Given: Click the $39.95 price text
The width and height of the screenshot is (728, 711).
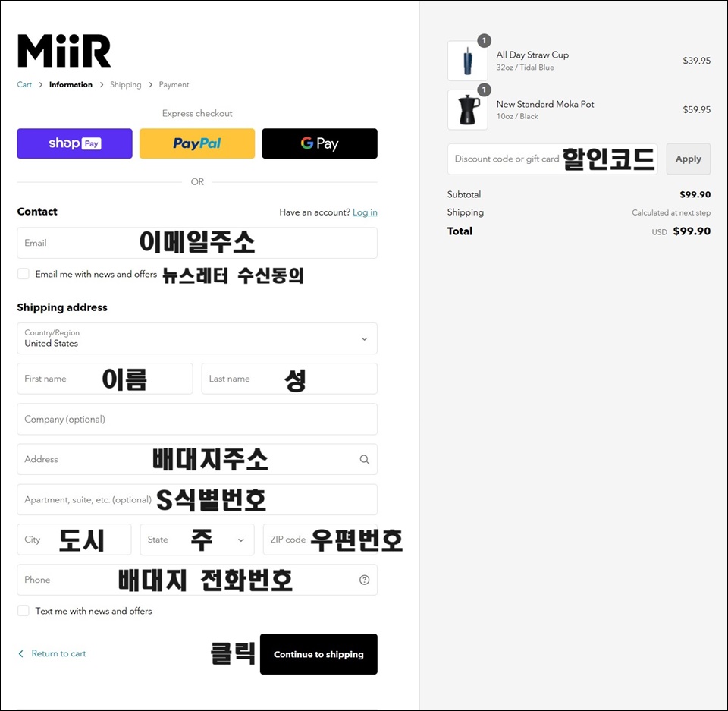Looking at the screenshot, I should pyautogui.click(x=696, y=61).
